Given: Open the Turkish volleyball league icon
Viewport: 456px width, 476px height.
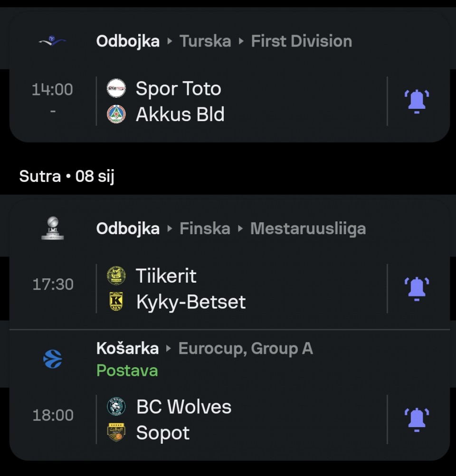Looking at the screenshot, I should (52, 41).
